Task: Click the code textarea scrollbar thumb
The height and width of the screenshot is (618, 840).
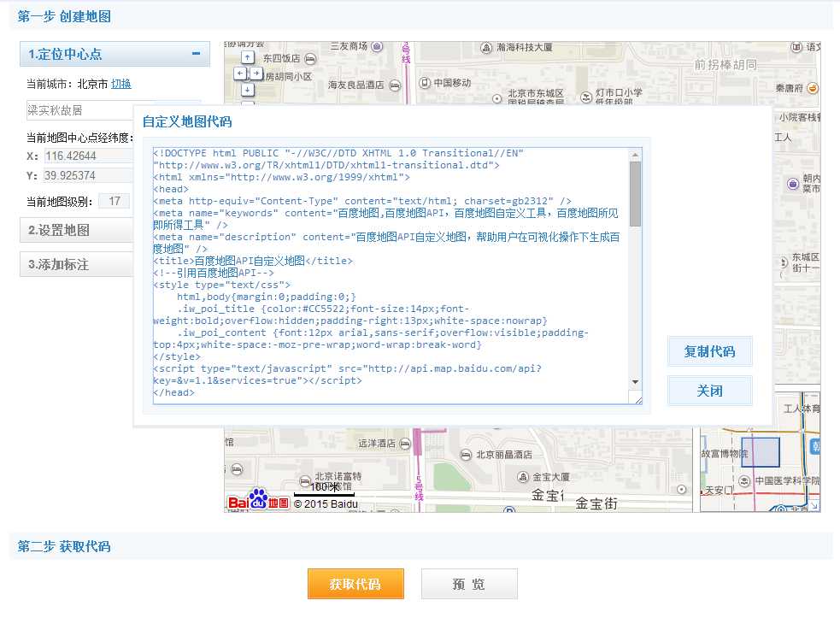Action: coord(636,193)
